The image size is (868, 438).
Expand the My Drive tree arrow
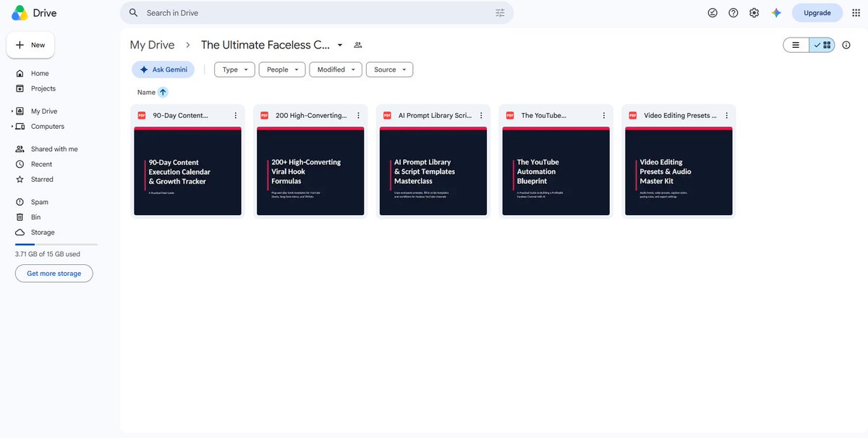pyautogui.click(x=12, y=111)
